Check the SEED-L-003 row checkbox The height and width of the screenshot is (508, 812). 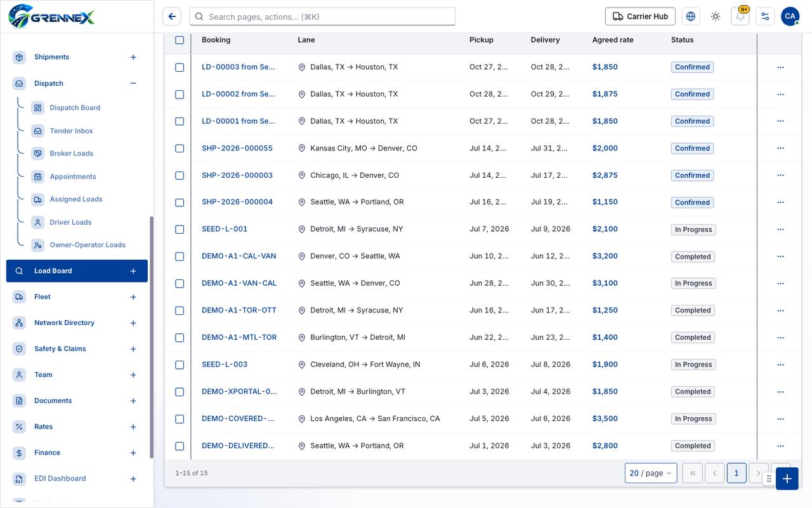pyautogui.click(x=180, y=364)
